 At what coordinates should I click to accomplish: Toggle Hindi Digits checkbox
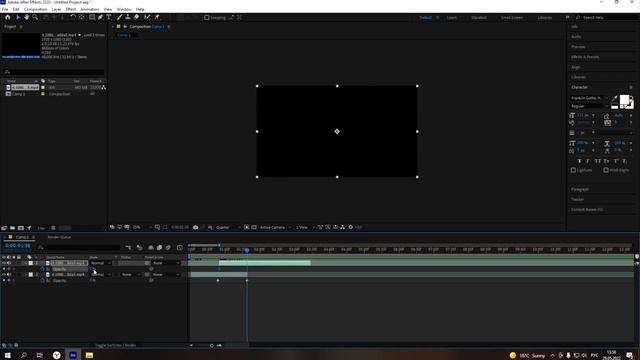(606, 170)
